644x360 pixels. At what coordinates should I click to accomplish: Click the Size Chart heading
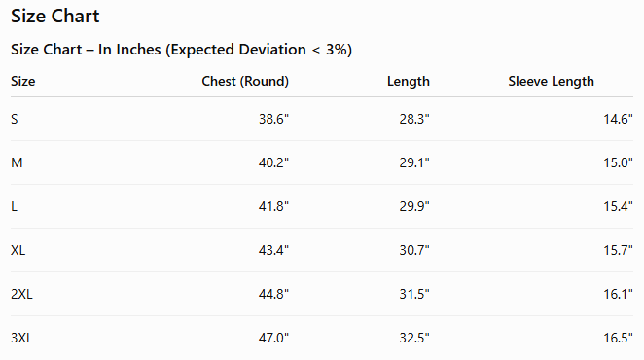tap(55, 16)
